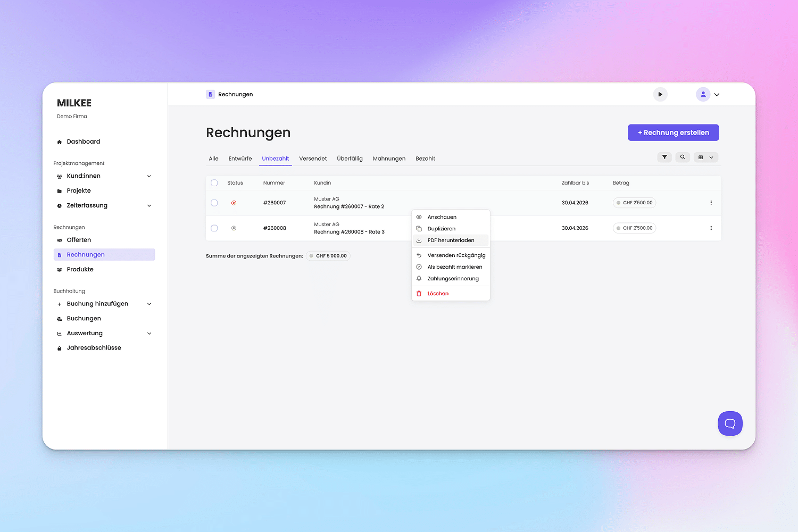Expand the Kund:innen sidebar section
The width and height of the screenshot is (798, 532).
click(149, 176)
